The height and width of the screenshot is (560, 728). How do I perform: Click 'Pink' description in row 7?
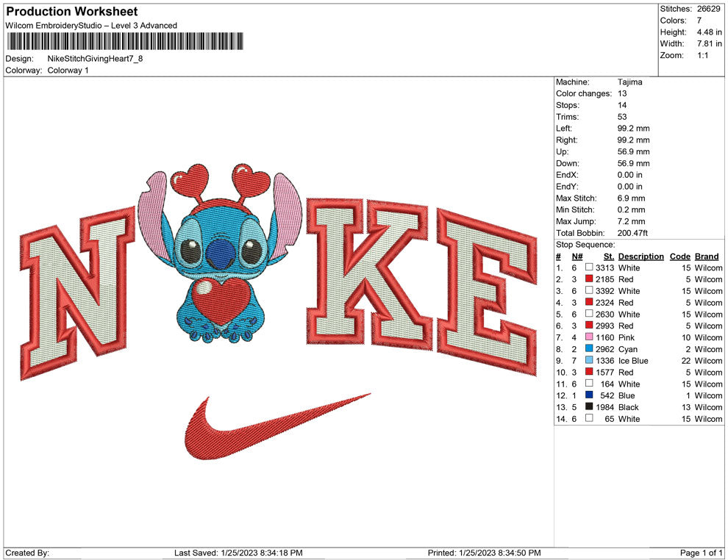point(627,337)
